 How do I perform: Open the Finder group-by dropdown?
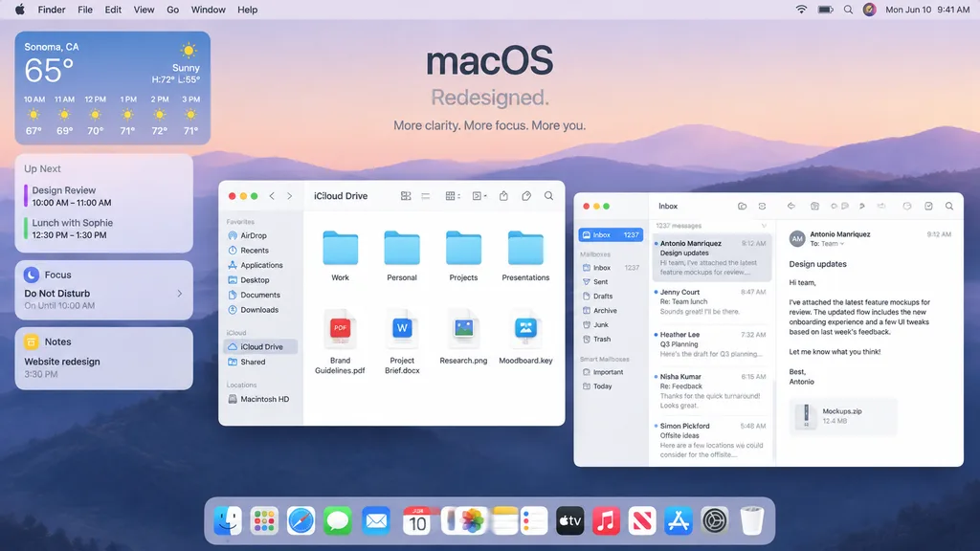[x=453, y=196]
